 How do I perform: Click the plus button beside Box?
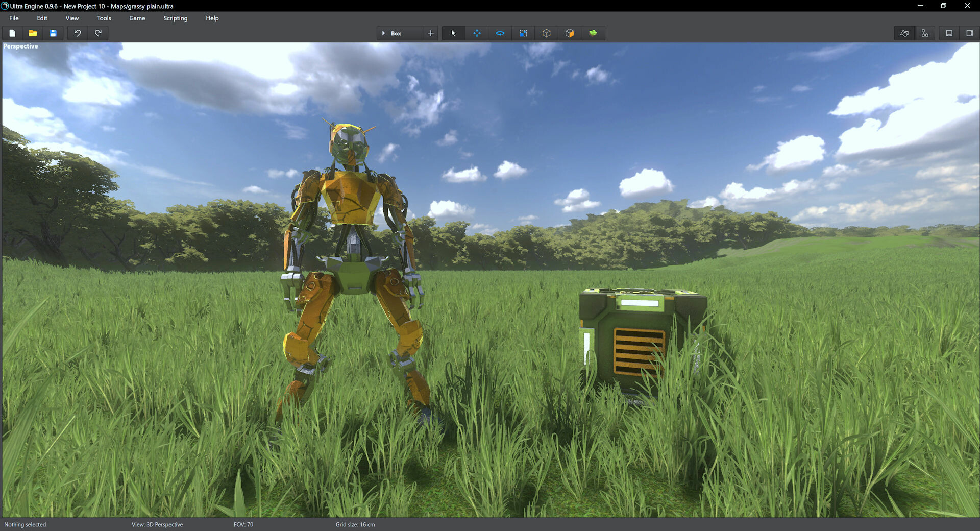coord(431,33)
